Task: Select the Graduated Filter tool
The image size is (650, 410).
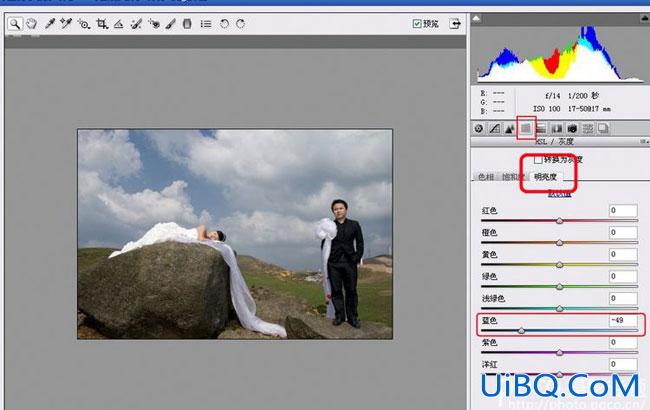Action: tap(187, 24)
